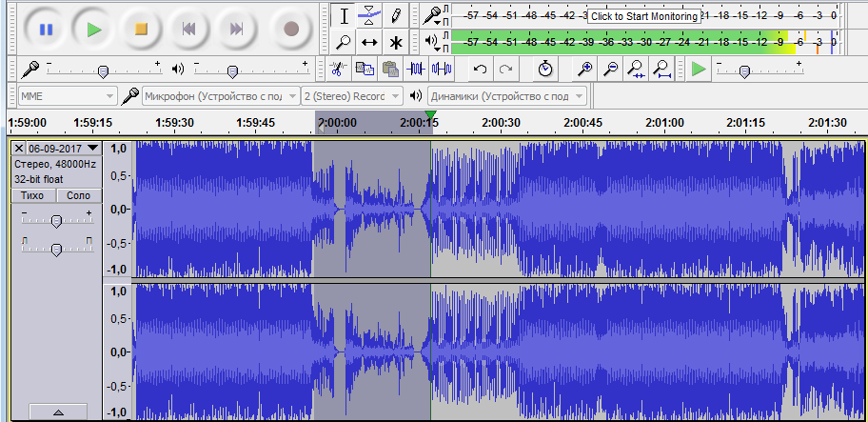Click the green playback level meter
868x422 pixels.
[x=645, y=42]
